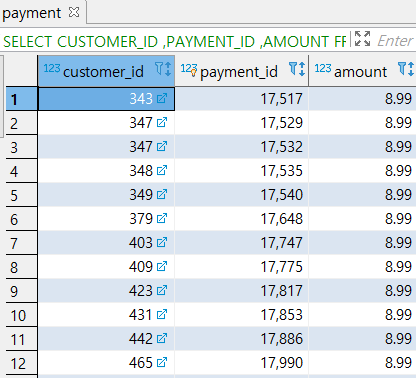Click the filter expression Enter field
The height and width of the screenshot is (378, 416).
(x=395, y=41)
